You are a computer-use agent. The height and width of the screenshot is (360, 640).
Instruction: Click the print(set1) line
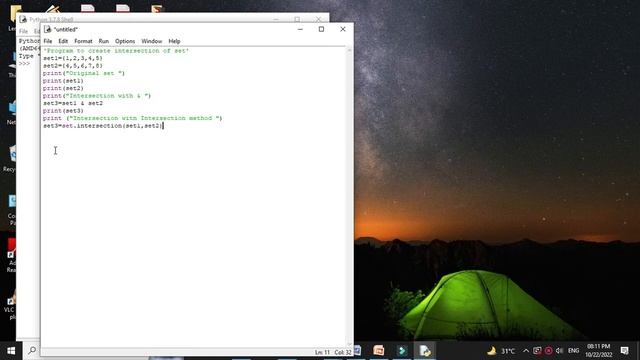tap(63, 81)
